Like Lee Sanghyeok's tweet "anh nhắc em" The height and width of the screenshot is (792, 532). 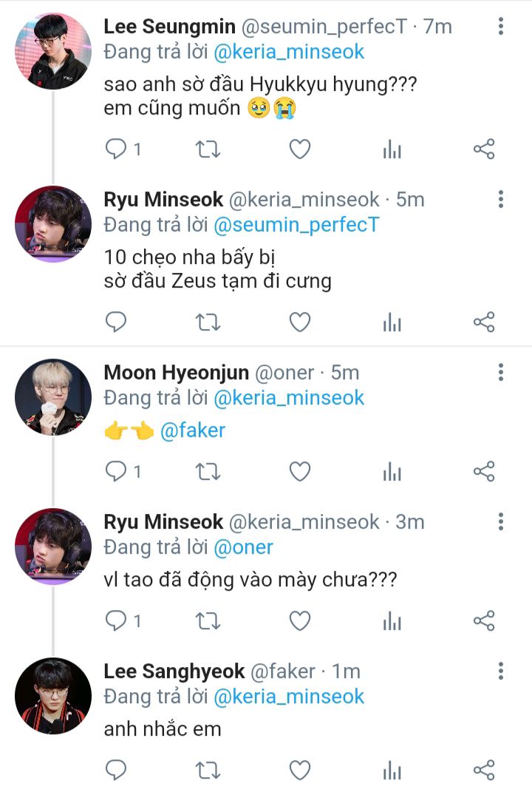tap(299, 771)
